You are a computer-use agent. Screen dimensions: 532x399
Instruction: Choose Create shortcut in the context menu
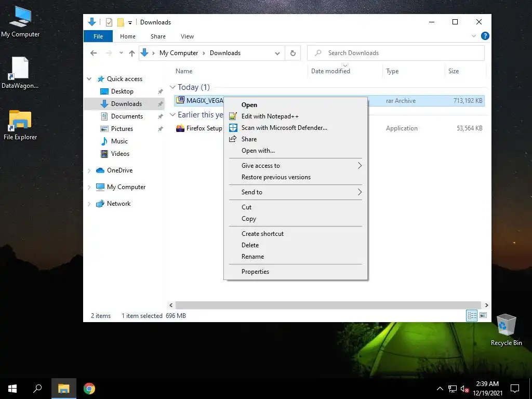coord(296,234)
